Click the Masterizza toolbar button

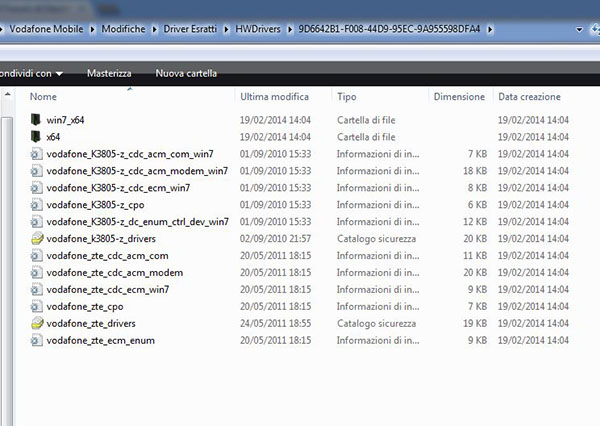coord(109,73)
